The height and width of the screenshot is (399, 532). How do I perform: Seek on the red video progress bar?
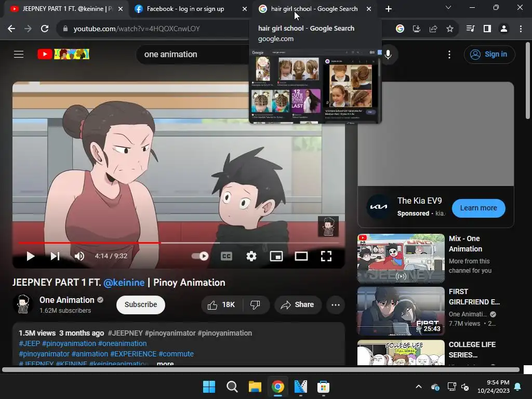click(89, 243)
